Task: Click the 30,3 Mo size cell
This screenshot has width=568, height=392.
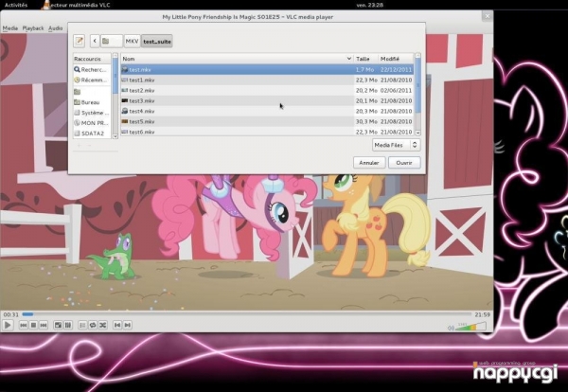Action: 366,122
